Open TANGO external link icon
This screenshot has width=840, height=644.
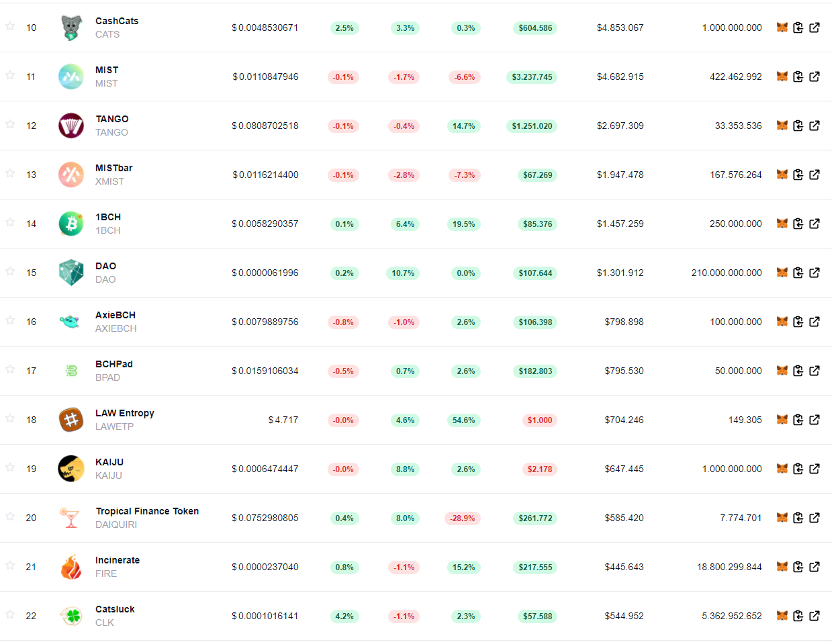coord(814,126)
